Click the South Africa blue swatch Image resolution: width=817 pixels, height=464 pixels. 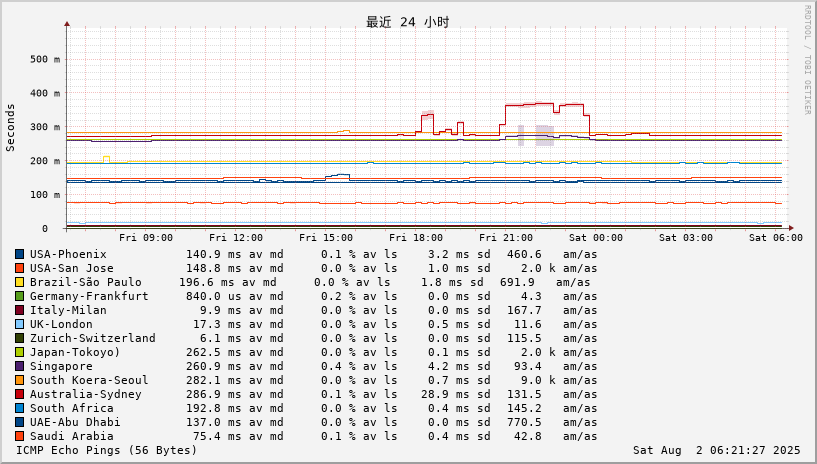(19, 408)
